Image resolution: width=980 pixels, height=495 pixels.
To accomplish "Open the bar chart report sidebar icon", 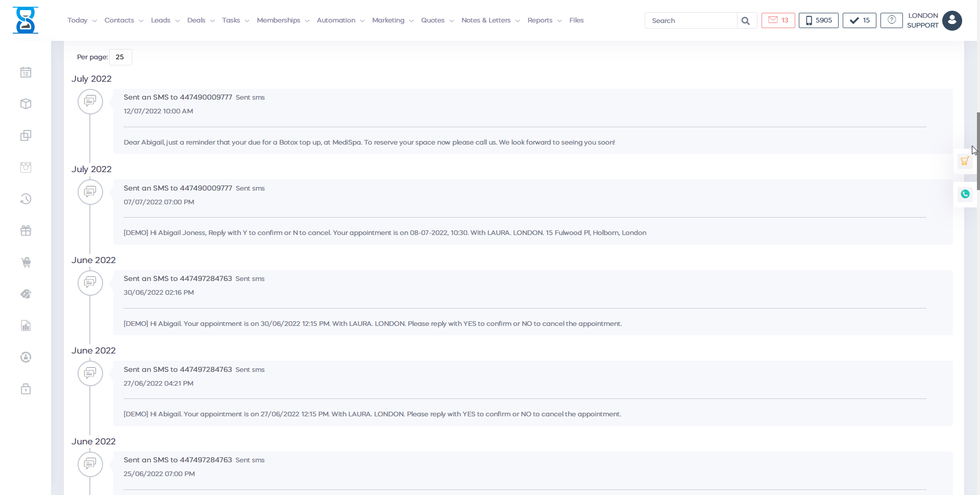I will (26, 326).
